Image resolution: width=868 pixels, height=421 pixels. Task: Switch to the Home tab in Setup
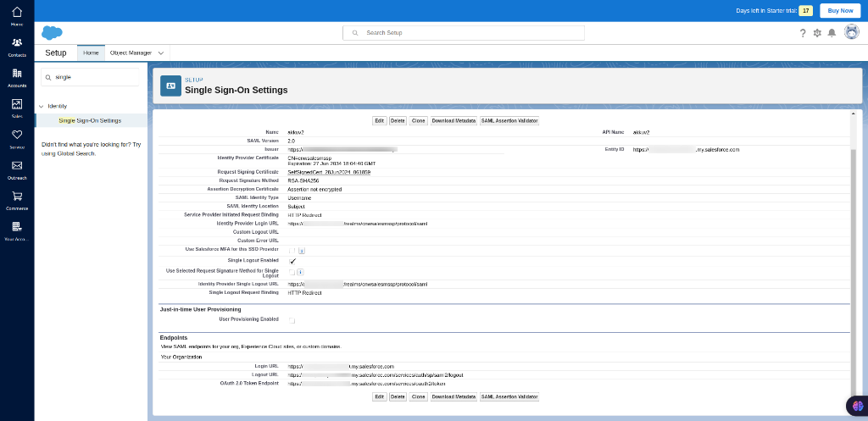(91, 53)
